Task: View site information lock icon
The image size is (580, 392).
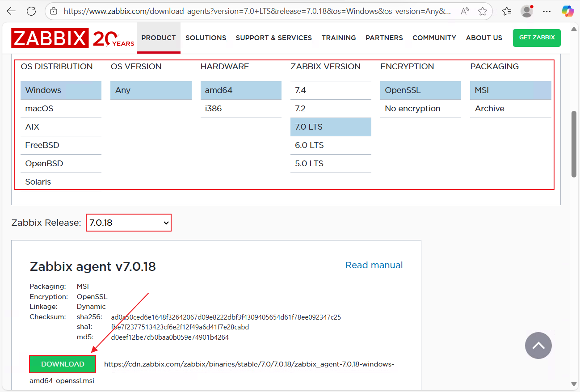Action: point(54,11)
